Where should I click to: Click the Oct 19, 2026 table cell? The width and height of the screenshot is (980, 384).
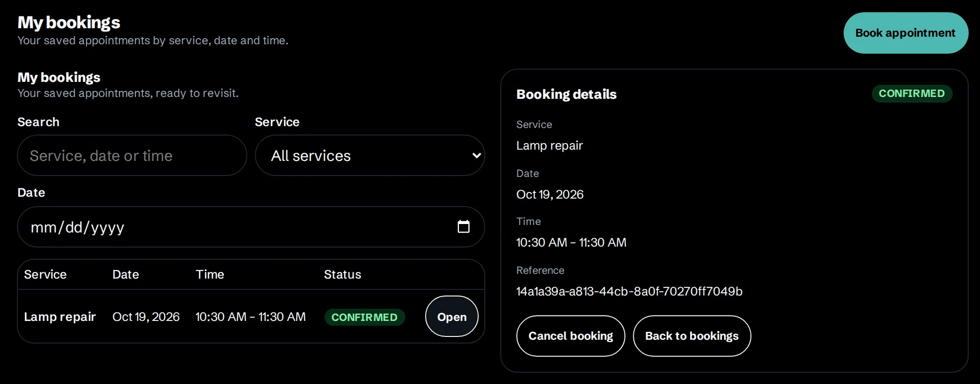point(146,317)
